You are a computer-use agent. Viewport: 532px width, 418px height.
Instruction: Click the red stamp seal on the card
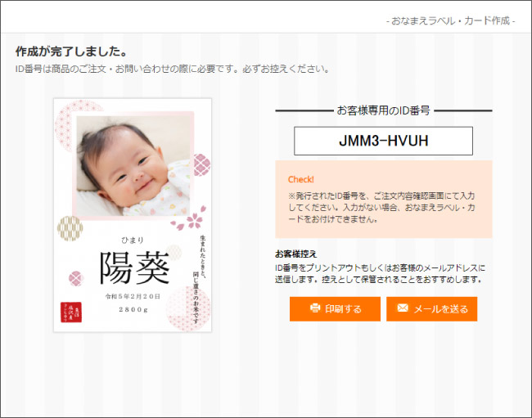71,312
